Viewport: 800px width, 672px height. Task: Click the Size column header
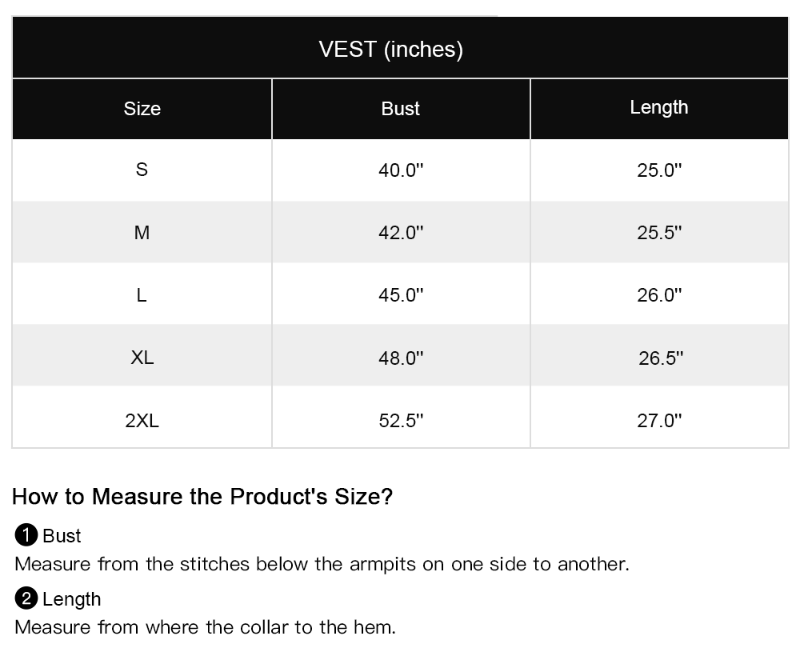coord(142,108)
